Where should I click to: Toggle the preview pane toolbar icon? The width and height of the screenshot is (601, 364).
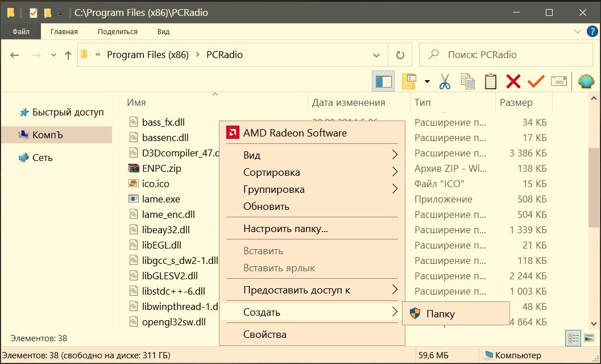click(383, 81)
